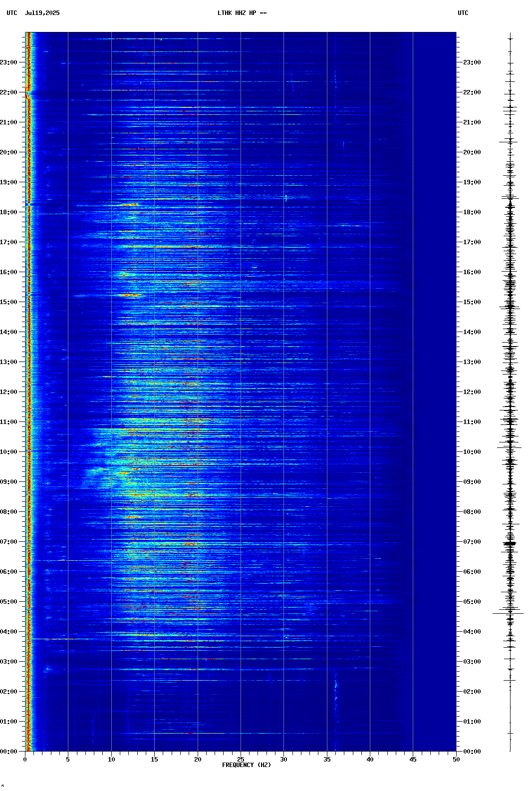Click the left-side 18:00 time label
This screenshot has width=532, height=791.
[8, 212]
